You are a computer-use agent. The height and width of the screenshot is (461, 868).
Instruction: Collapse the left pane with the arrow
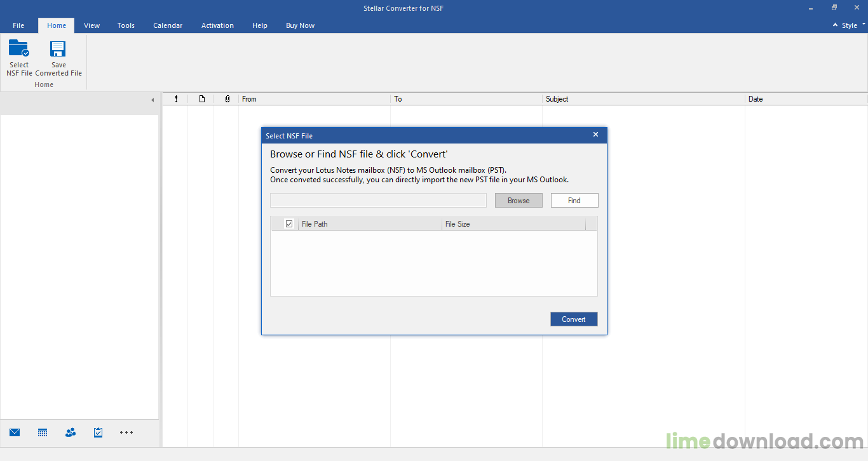153,100
